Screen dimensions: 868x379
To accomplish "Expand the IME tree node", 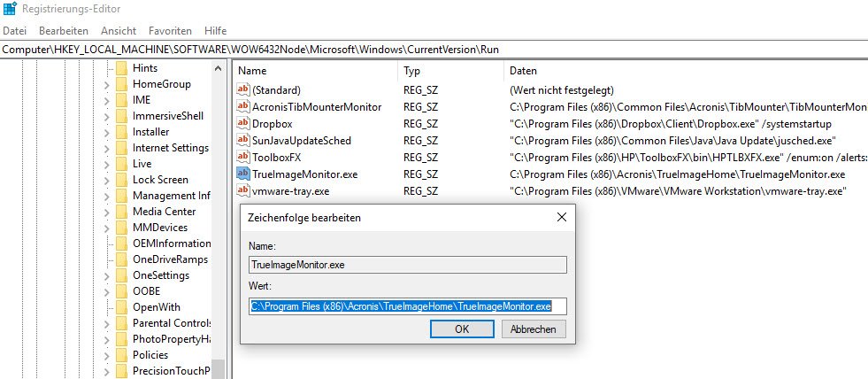I will click(106, 100).
